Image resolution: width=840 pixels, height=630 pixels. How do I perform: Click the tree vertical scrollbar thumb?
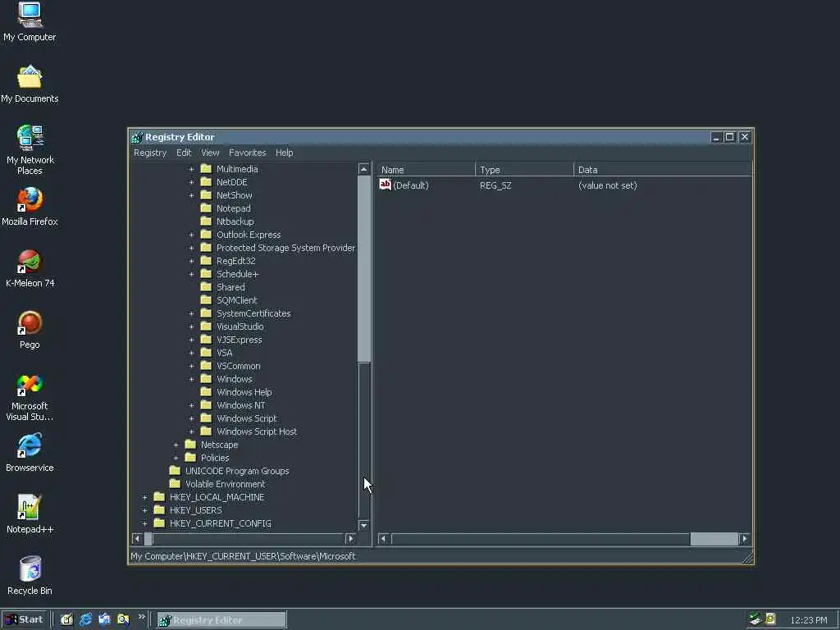[363, 269]
